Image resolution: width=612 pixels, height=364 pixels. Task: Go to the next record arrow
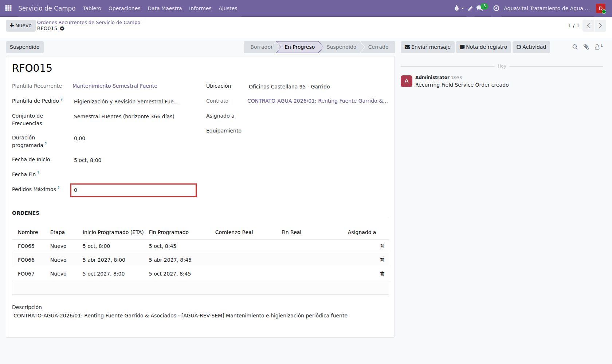click(x=600, y=25)
